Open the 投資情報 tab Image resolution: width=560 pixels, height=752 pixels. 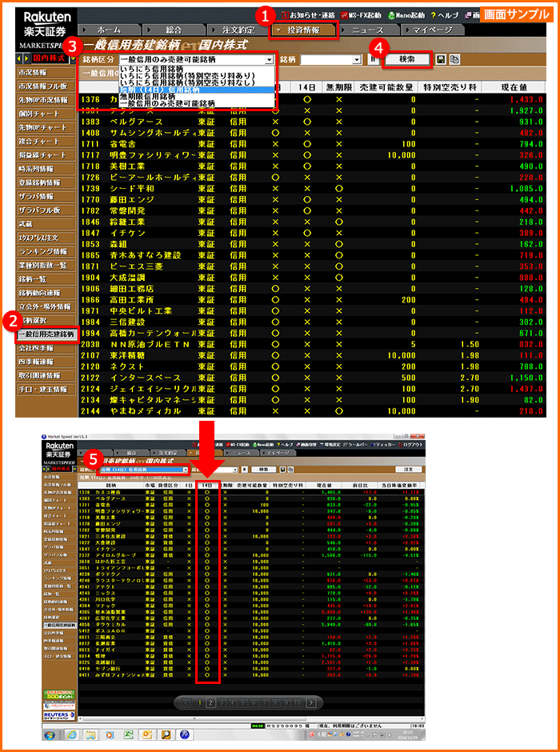click(x=304, y=30)
